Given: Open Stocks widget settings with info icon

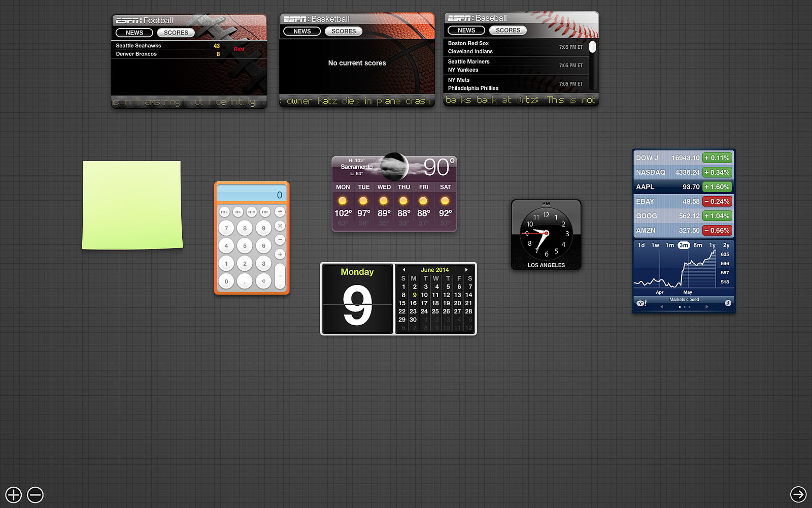Looking at the screenshot, I should (728, 303).
